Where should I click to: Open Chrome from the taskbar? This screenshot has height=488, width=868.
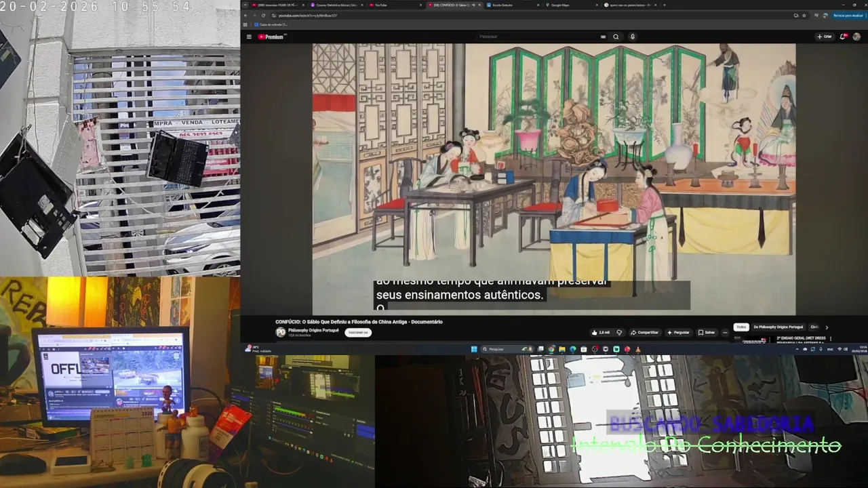[x=552, y=349]
